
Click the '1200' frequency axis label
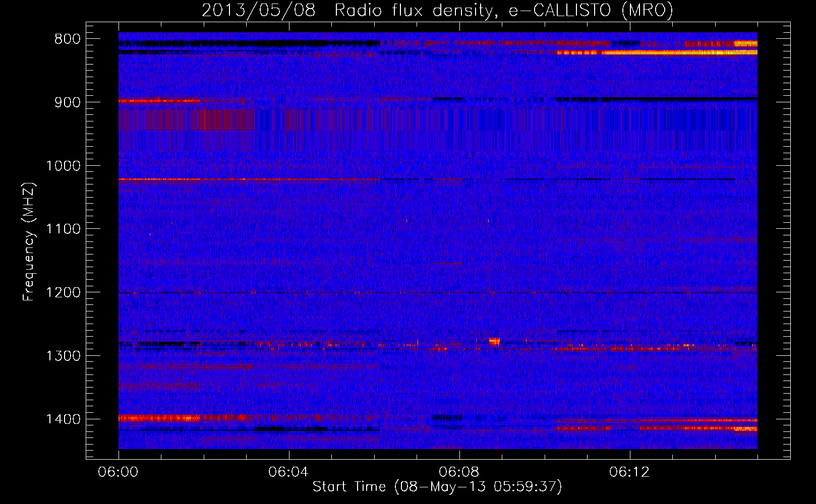tap(63, 293)
